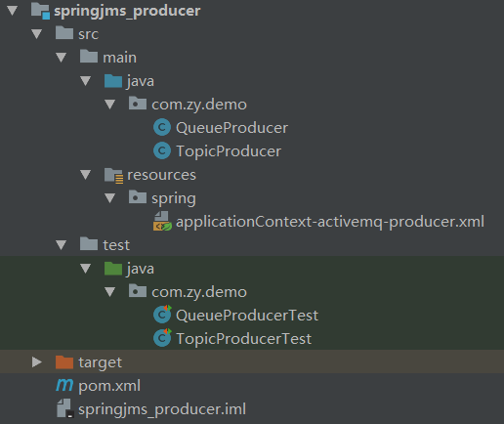Collapse com.zy.demo package under main

pyautogui.click(x=110, y=105)
